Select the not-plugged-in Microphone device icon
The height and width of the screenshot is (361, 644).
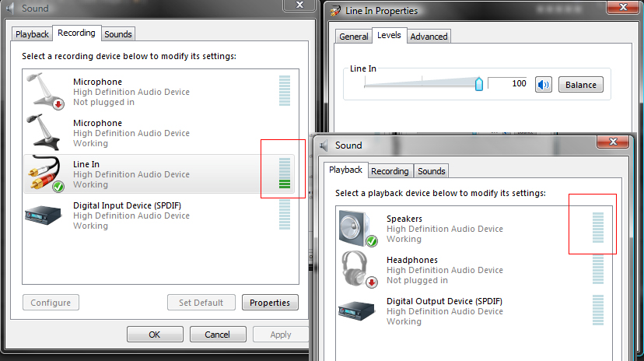tap(45, 91)
